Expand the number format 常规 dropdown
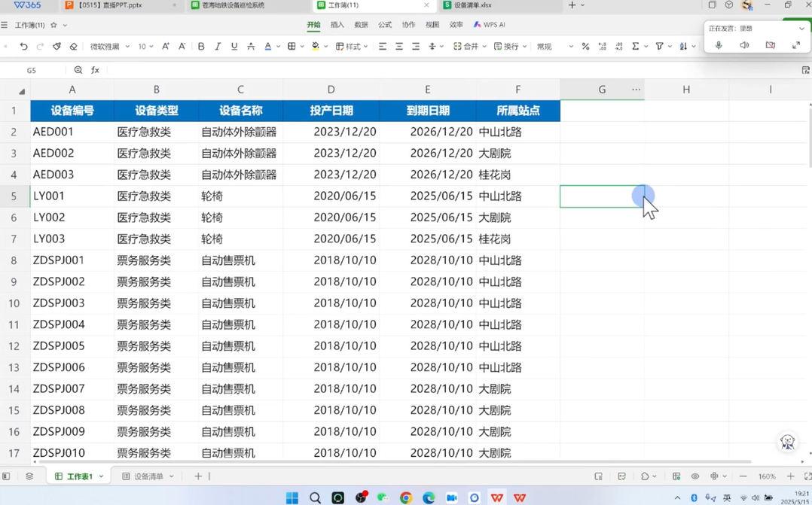The image size is (812, 505). pos(554,47)
